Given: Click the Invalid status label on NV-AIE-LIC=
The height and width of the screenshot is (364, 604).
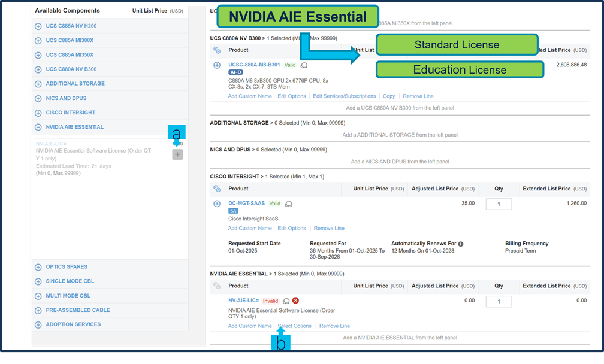Looking at the screenshot, I should pyautogui.click(x=270, y=301).
